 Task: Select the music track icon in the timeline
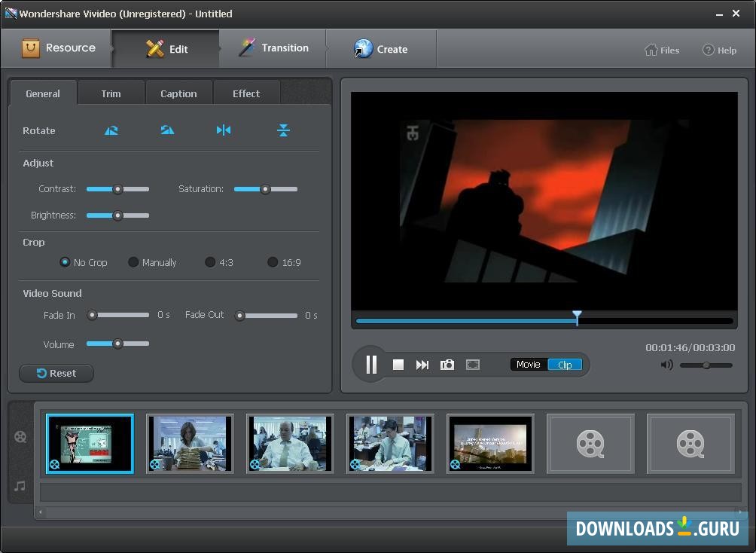tap(20, 486)
